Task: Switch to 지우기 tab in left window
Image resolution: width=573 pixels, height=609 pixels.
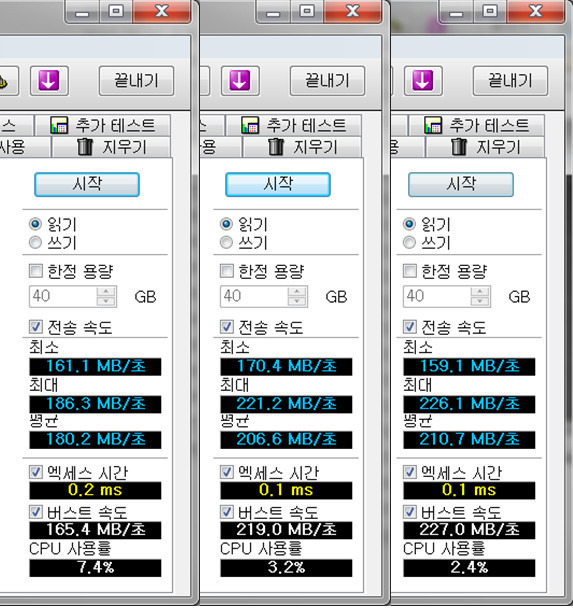Action: (x=111, y=147)
